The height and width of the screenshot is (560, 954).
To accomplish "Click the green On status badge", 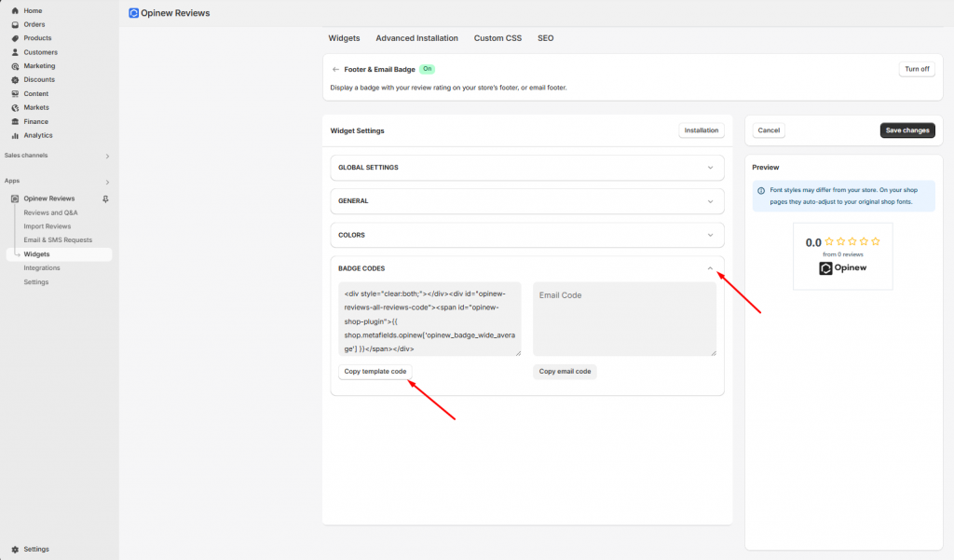I will [x=427, y=69].
